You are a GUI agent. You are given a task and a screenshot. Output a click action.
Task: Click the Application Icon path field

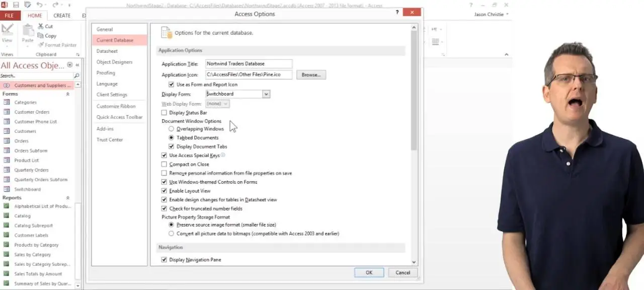(249, 75)
